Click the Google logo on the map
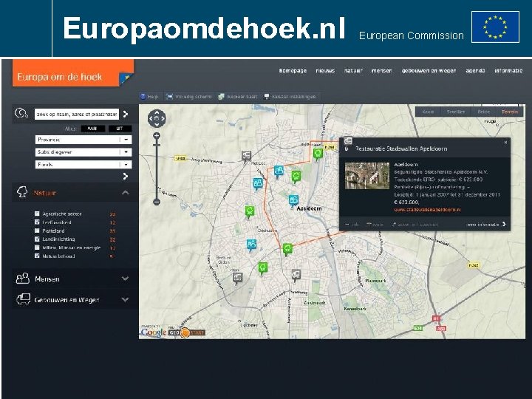Screen dimensions: 532x399 click(x=154, y=332)
